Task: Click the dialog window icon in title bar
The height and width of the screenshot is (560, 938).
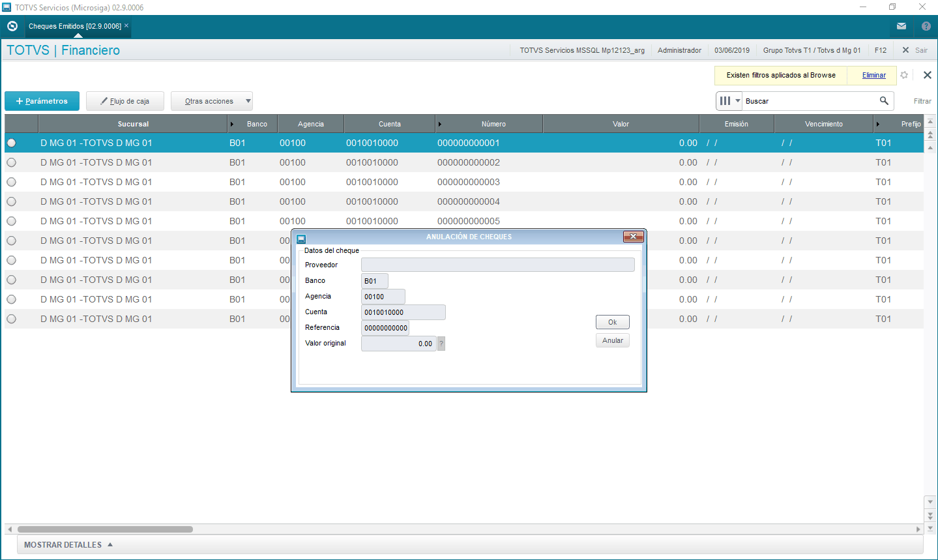Action: click(x=301, y=239)
